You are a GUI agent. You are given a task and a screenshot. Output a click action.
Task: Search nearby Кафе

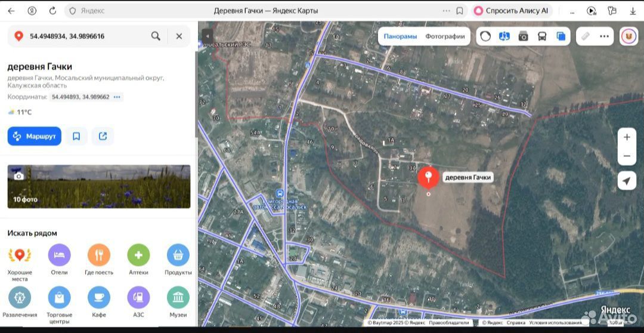[99, 302]
